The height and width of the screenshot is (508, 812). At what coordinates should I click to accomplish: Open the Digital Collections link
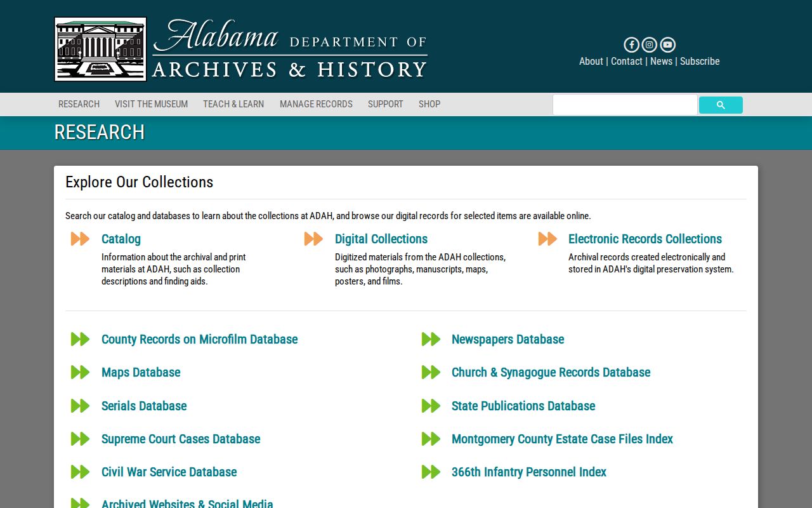pos(381,239)
